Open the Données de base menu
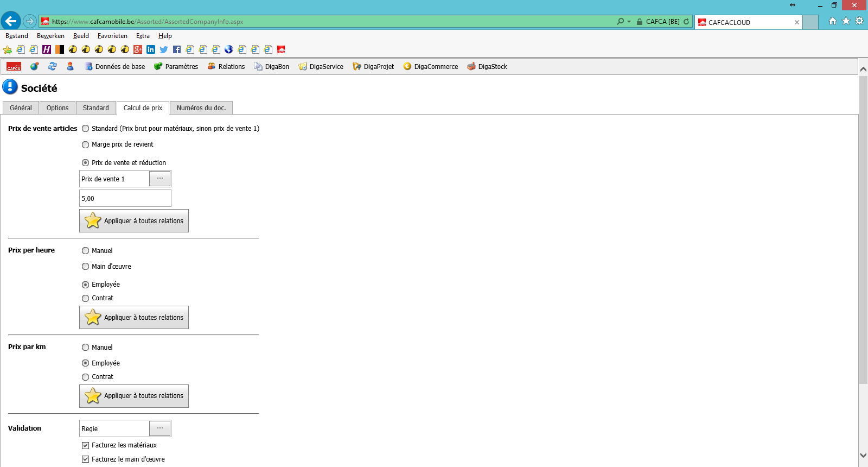Viewport: 868px width, 467px height. coord(115,67)
